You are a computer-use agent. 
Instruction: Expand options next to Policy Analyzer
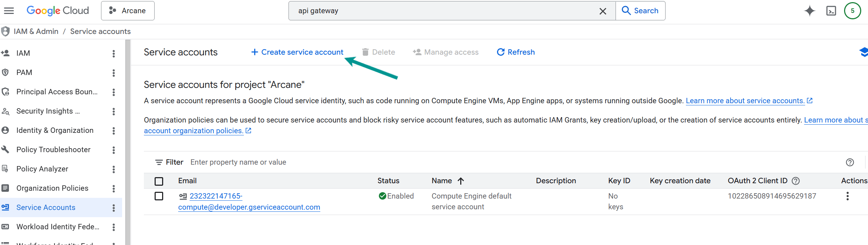coord(114,169)
